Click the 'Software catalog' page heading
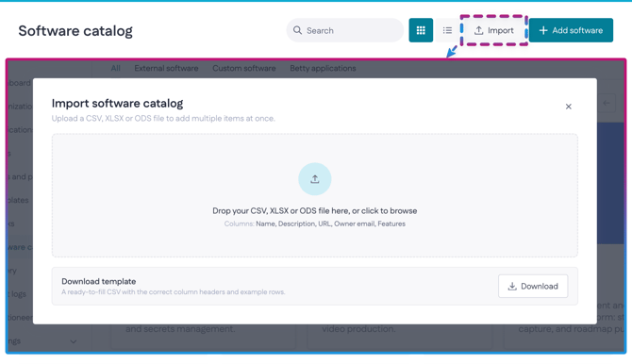Viewport: 632px width, 364px height. point(75,30)
